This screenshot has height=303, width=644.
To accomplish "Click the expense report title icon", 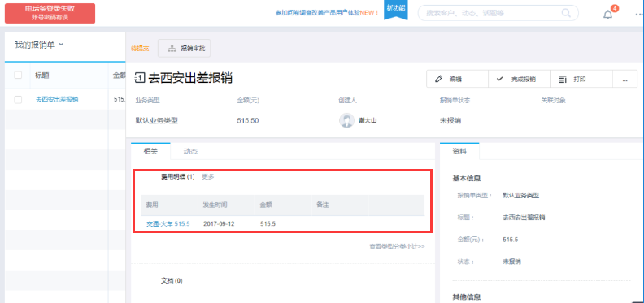I will tap(140, 78).
